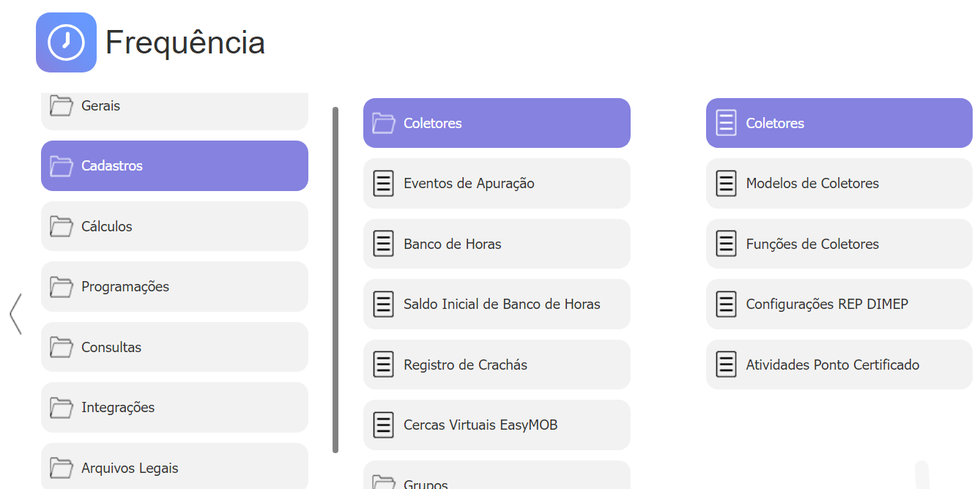Click the left chevron arrow to go back
Screen dimensions: 980x489
[15, 314]
